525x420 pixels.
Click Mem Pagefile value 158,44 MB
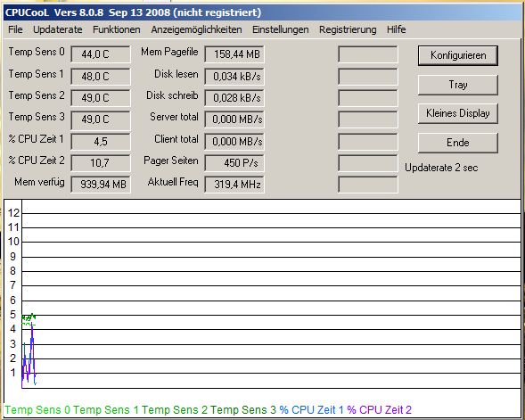point(234,54)
